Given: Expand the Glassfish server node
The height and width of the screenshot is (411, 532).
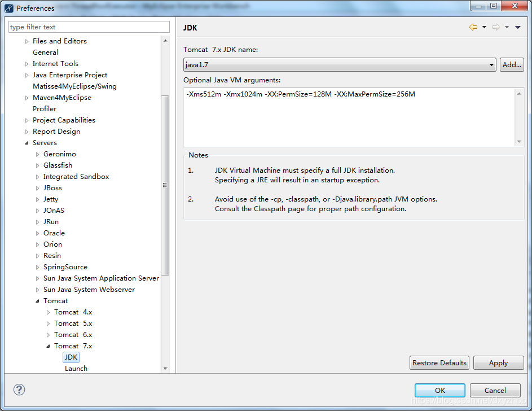Looking at the screenshot, I should pos(37,165).
